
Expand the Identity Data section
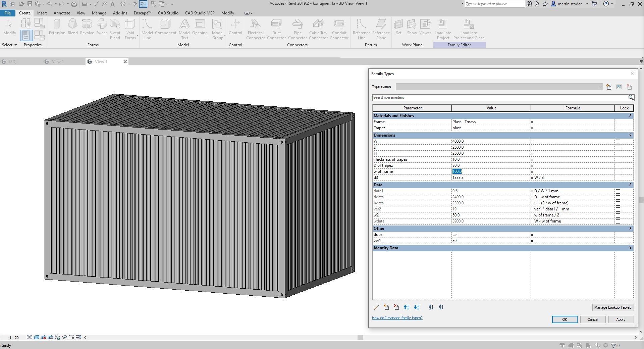(630, 248)
